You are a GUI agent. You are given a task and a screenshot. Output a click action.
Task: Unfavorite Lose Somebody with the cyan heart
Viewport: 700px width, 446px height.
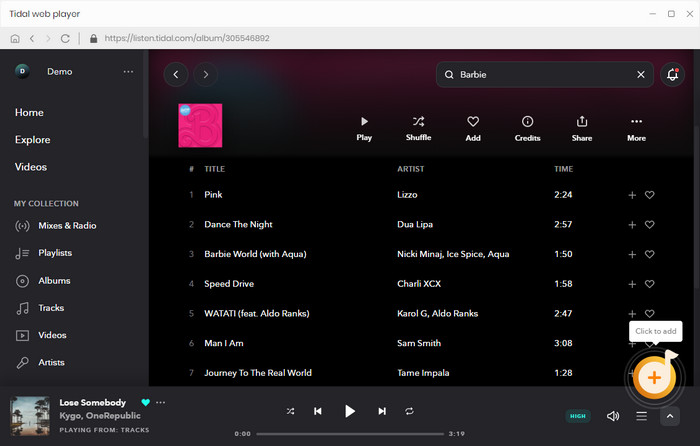click(146, 402)
